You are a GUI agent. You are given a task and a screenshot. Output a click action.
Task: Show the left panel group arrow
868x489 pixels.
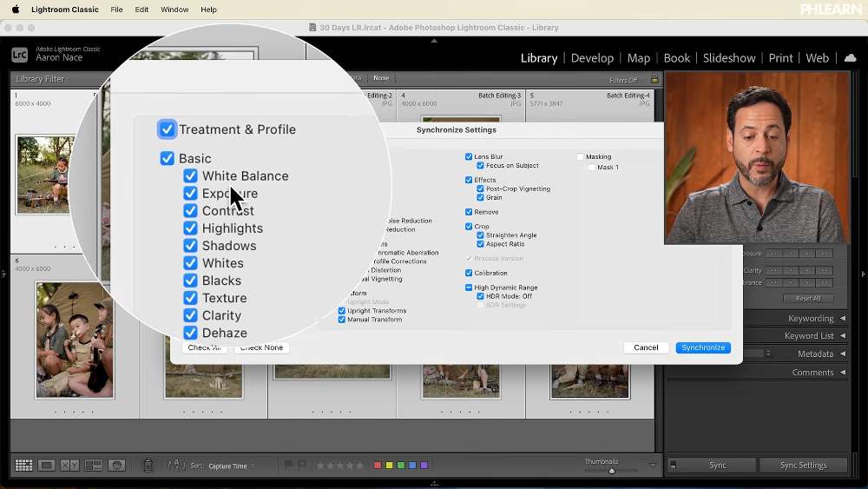[x=3, y=274]
